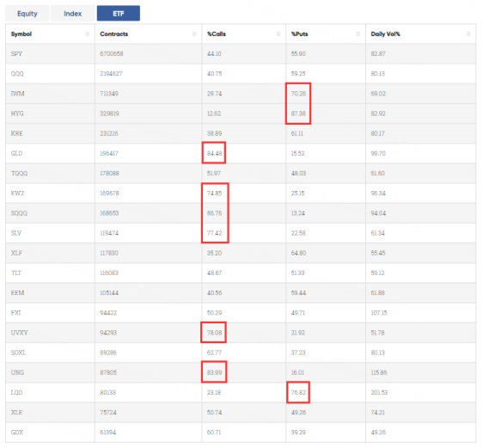This screenshot has width=483, height=448.
Task: Click SQQQ %Calls value 86.76
Action: [214, 213]
